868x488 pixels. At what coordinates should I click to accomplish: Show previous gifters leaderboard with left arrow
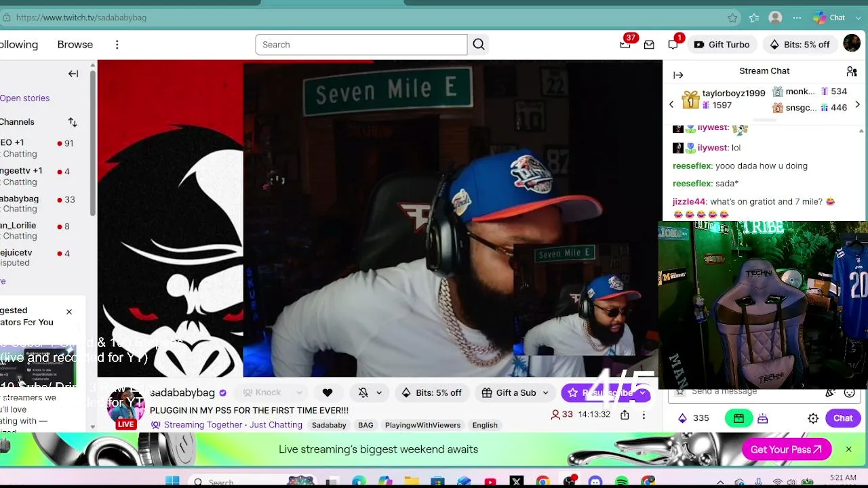pyautogui.click(x=671, y=104)
